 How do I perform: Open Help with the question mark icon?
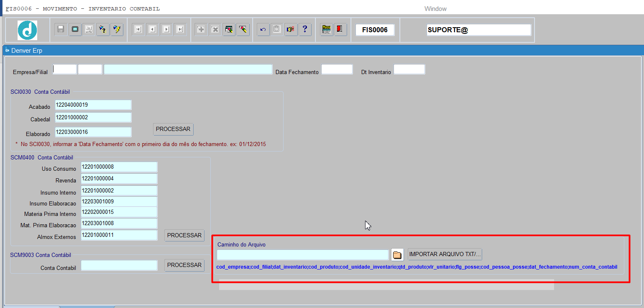pyautogui.click(x=305, y=29)
